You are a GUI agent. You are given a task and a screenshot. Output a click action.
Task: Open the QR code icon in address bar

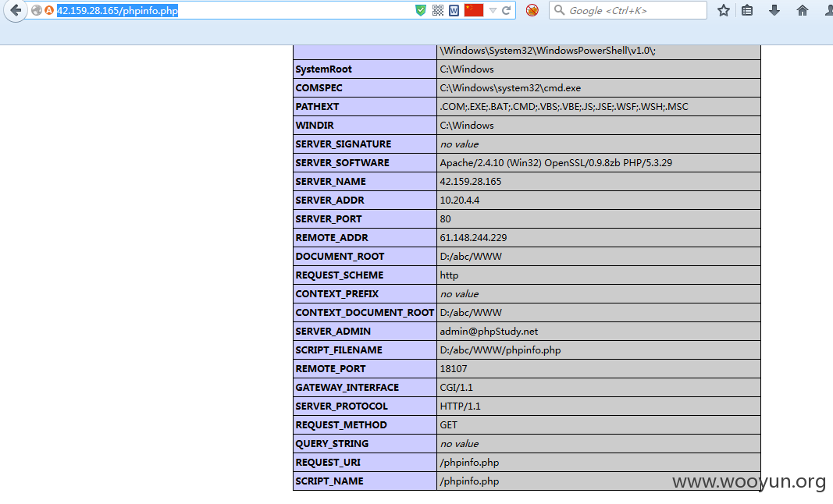pos(438,10)
